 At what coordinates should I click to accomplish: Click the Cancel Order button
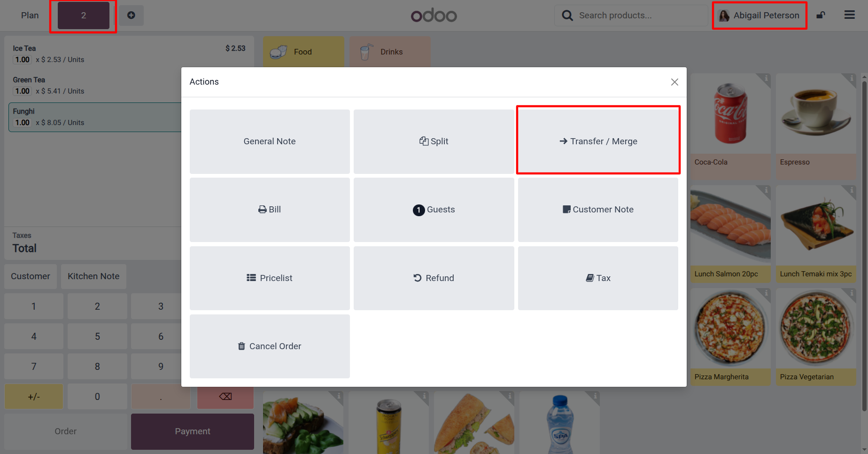pyautogui.click(x=270, y=346)
